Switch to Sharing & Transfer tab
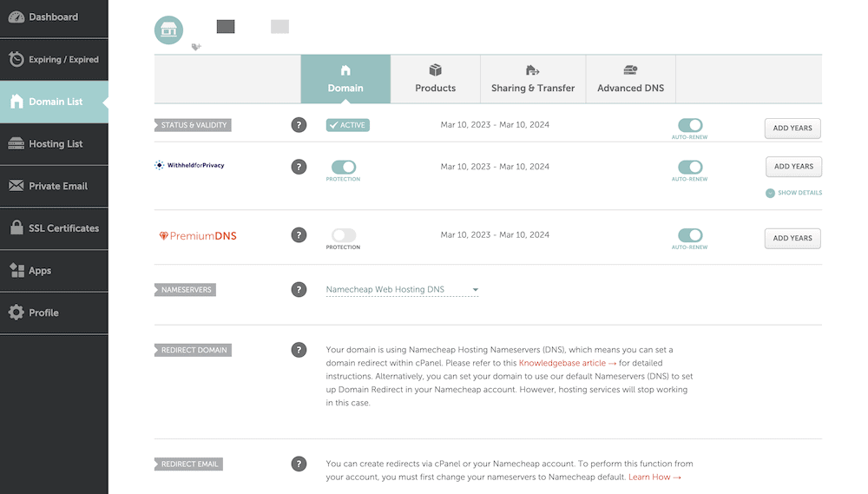This screenshot has width=868, height=494. point(533,79)
